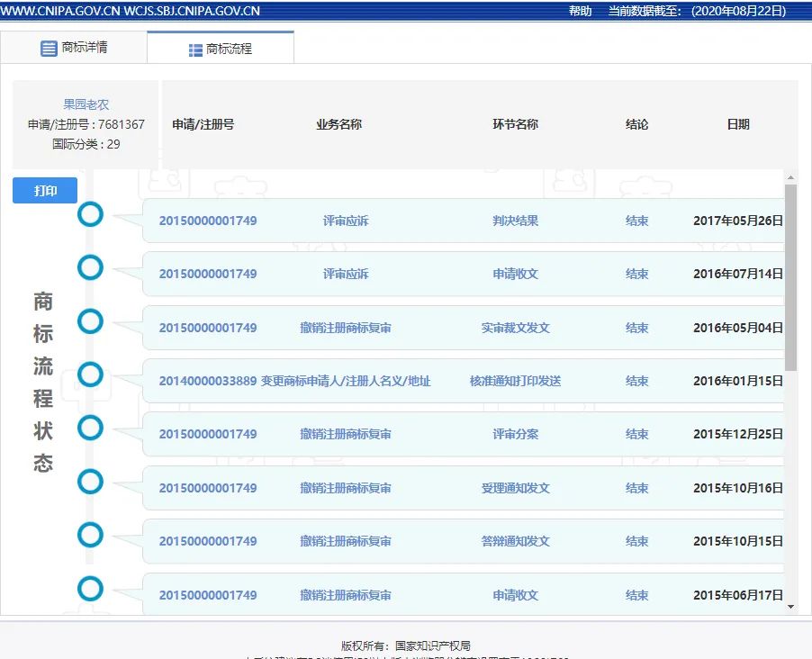812x659 pixels.
Task: Click timeline circle beside 判决结果 row
Action: click(90, 214)
